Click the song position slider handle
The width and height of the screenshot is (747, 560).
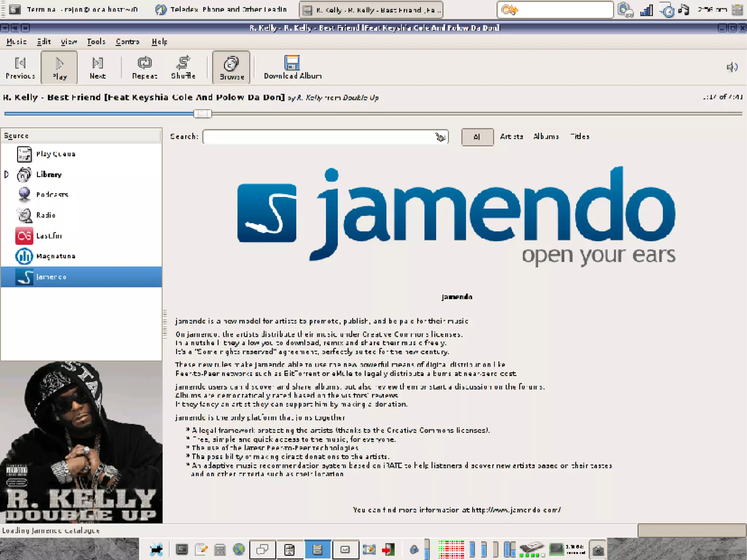tap(202, 114)
